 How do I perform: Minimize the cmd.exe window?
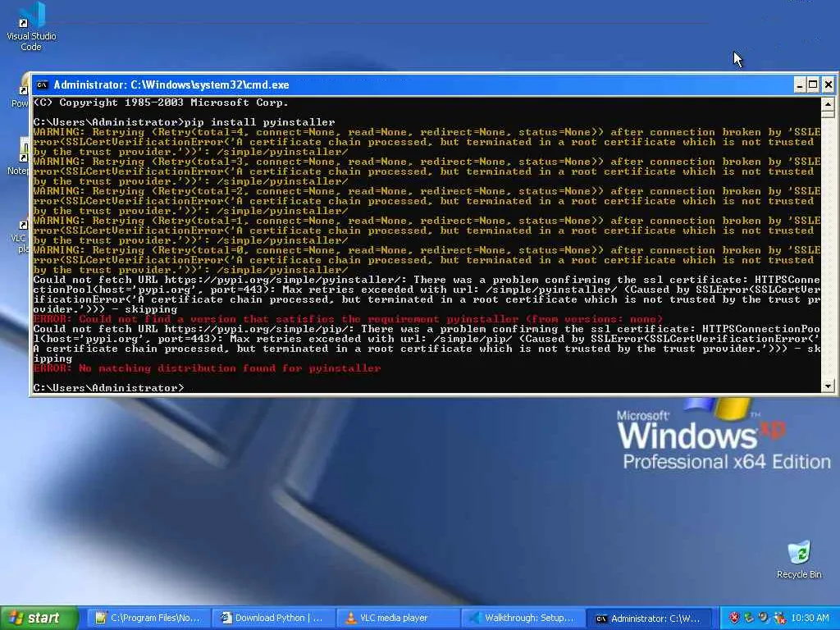tap(799, 84)
